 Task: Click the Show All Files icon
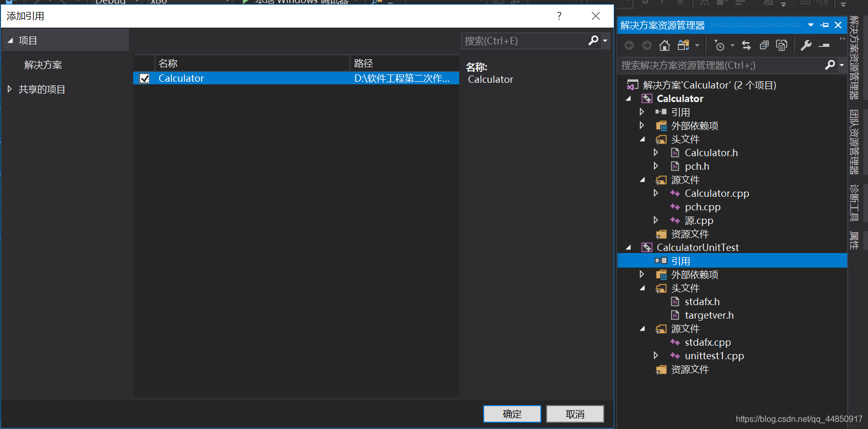pos(782,46)
